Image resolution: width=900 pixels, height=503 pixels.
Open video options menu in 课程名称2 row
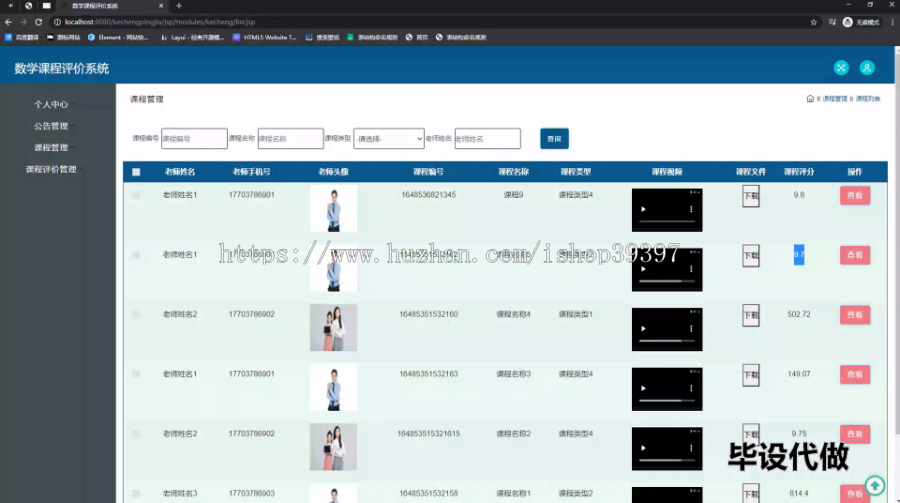point(691,448)
